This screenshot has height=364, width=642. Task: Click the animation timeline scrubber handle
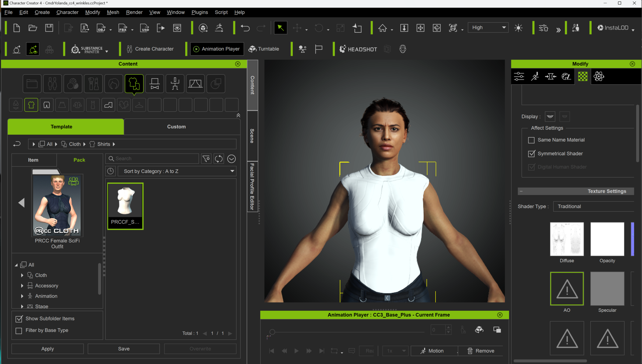272,332
